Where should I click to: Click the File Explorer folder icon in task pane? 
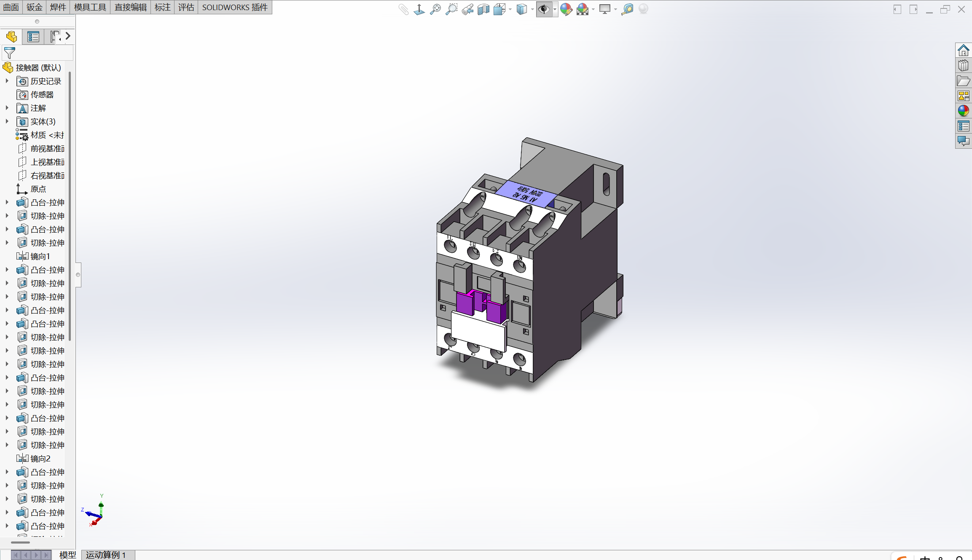pos(963,80)
